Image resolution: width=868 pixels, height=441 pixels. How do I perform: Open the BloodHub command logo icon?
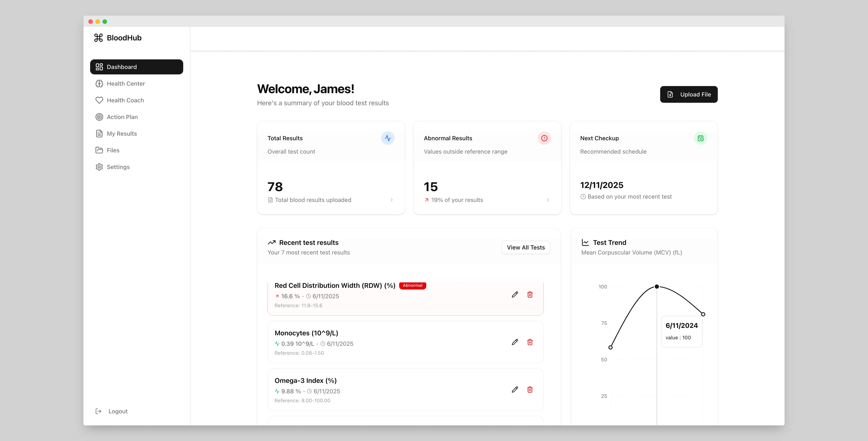point(99,38)
